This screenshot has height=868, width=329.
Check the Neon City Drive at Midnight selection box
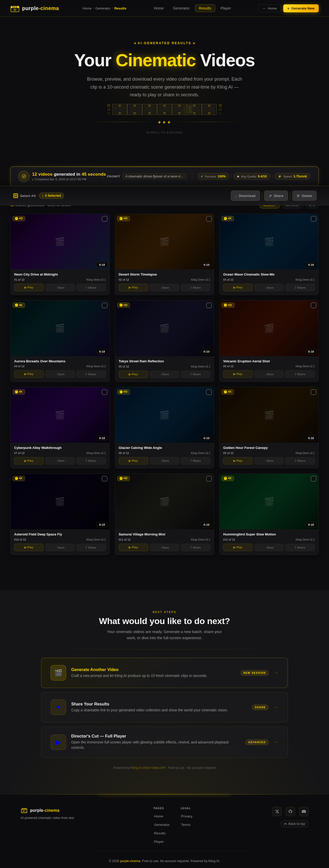(x=105, y=219)
